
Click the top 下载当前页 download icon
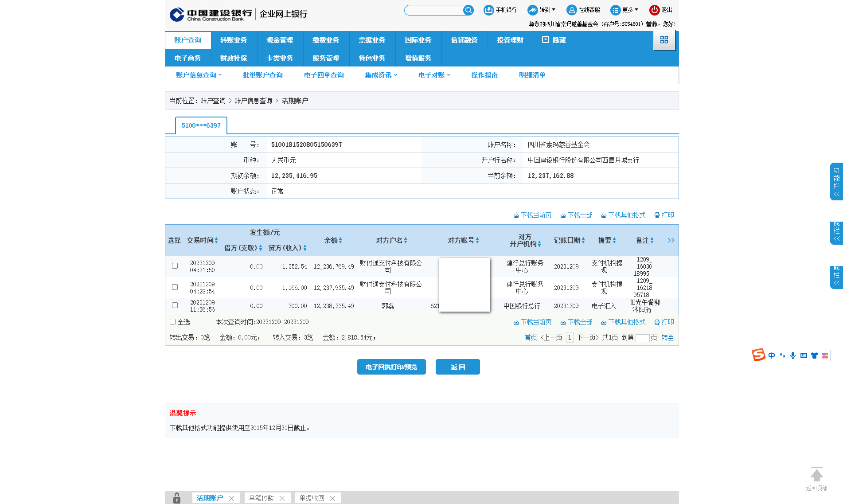click(x=516, y=215)
